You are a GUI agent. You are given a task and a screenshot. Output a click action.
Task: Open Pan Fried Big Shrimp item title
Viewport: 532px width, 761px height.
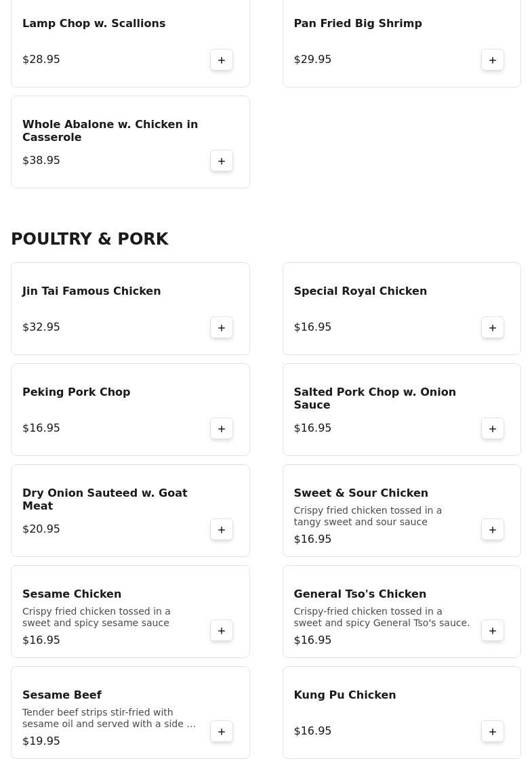[x=358, y=23]
